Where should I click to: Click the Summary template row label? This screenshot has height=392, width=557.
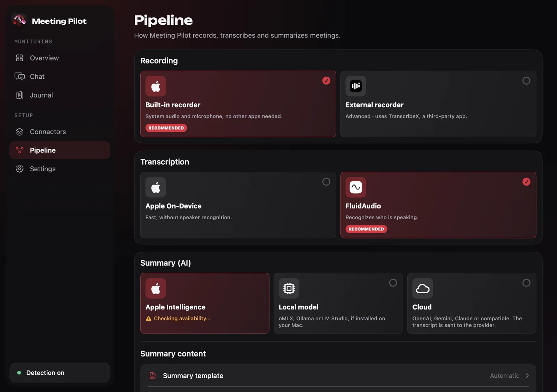coord(193,376)
